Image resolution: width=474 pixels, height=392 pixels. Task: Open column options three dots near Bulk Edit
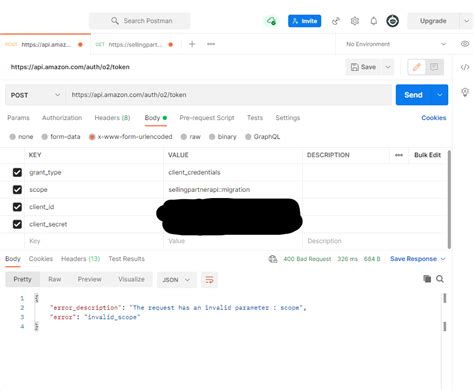pyautogui.click(x=399, y=155)
